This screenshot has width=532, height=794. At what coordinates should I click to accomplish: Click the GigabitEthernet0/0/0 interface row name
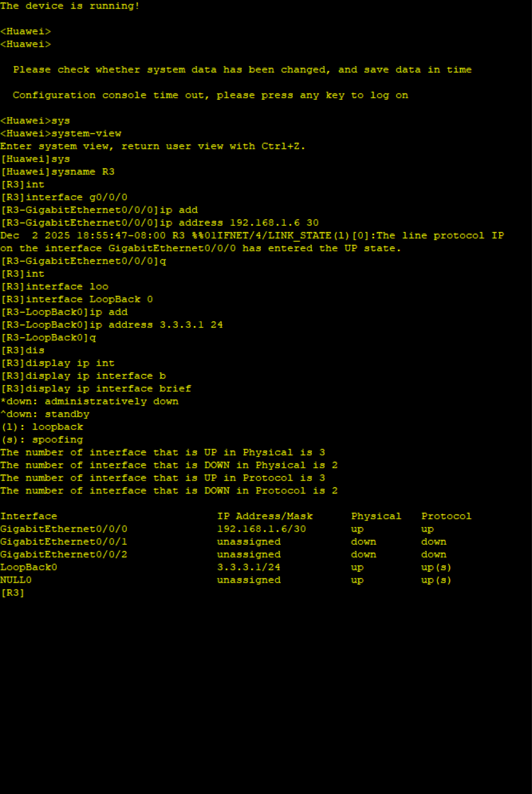(64, 529)
